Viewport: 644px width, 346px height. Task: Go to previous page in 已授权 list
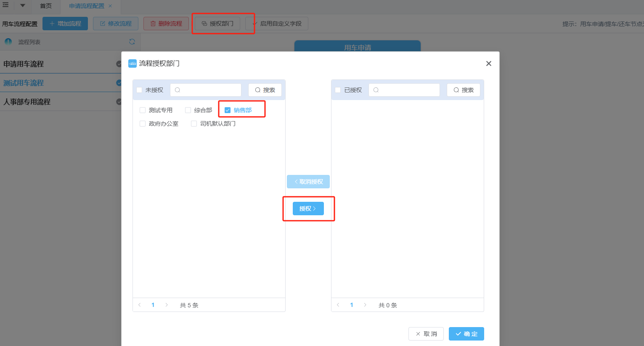click(338, 305)
